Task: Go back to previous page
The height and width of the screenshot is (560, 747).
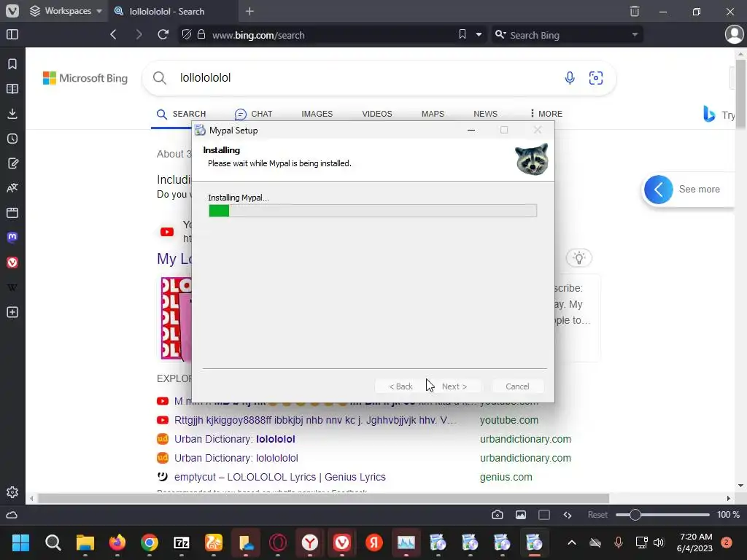Action: (x=113, y=35)
